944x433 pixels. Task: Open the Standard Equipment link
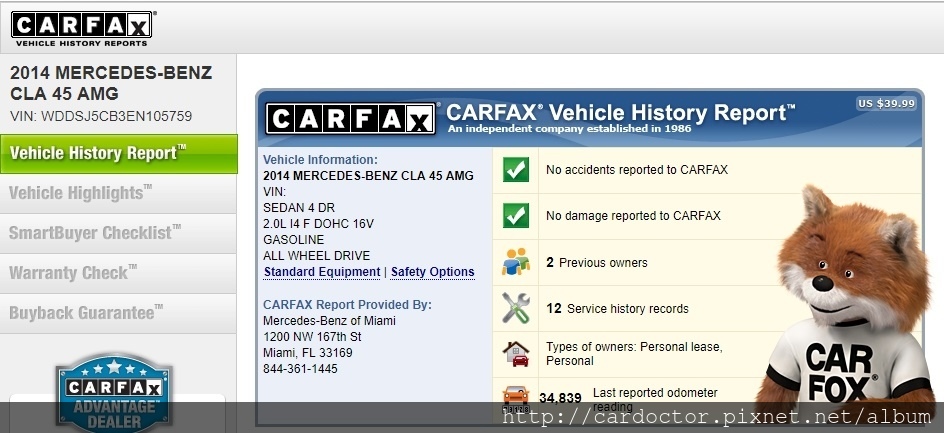pos(322,272)
